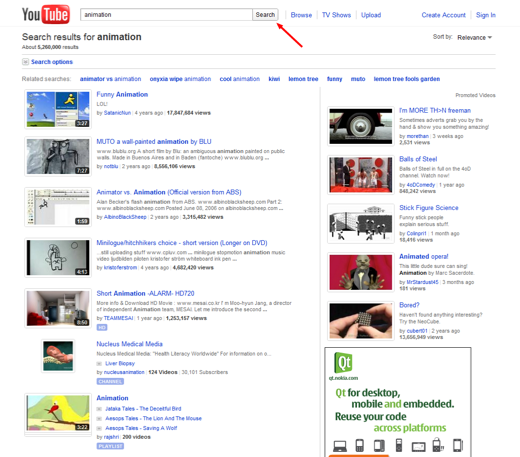This screenshot has height=457, width=520.
Task: Visit AlbinoBlackSheep's channel
Action: click(x=125, y=217)
